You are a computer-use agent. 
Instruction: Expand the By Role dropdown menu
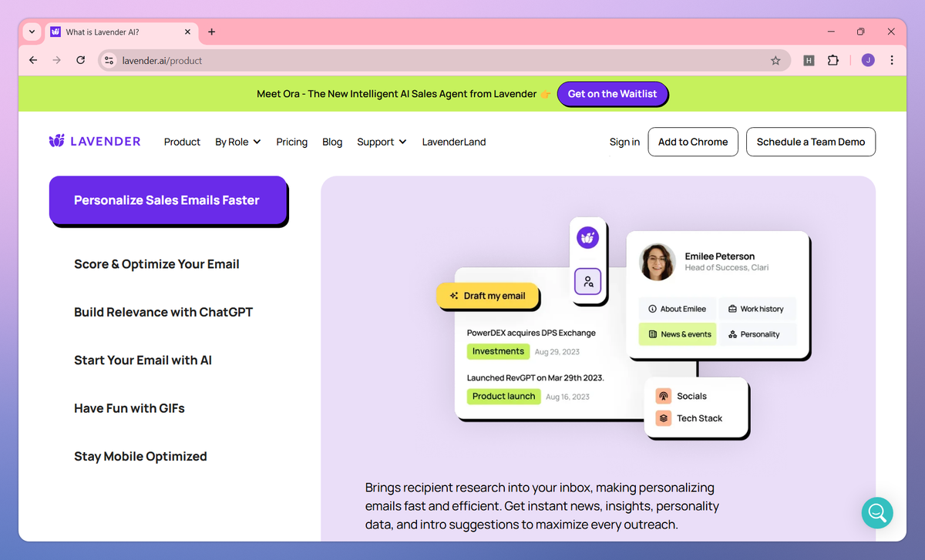237,142
